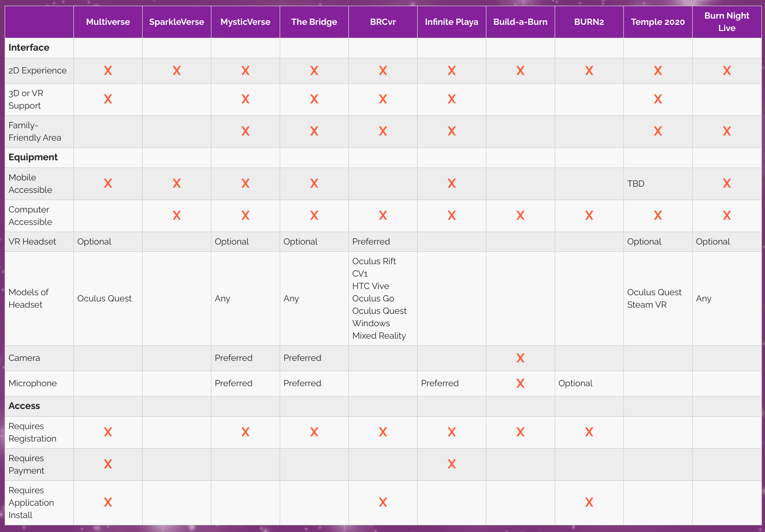Image resolution: width=765 pixels, height=532 pixels.
Task: Click BRCvr's Requires Application Install X mark
Action: pyautogui.click(x=383, y=503)
